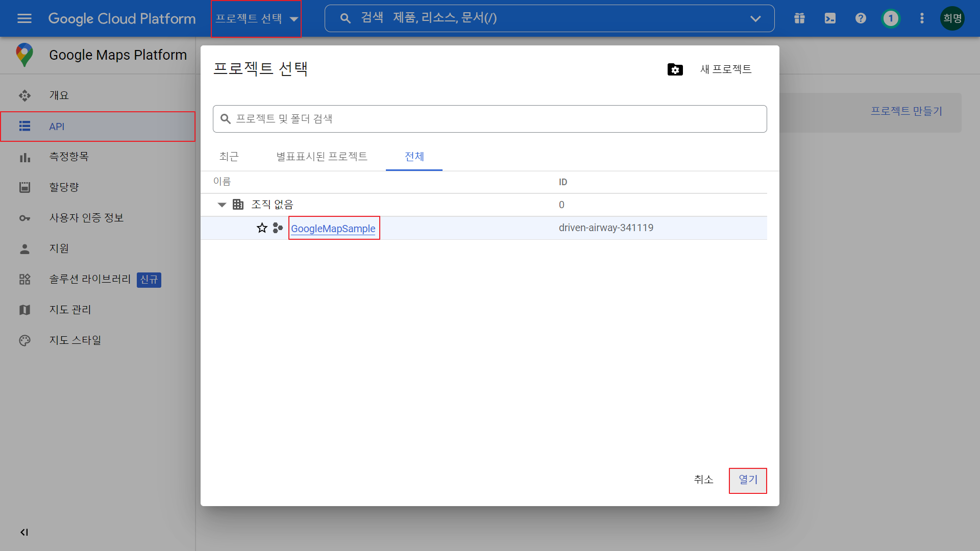Click the new project folder icon
Viewport: 980px width, 551px height.
[x=675, y=69]
